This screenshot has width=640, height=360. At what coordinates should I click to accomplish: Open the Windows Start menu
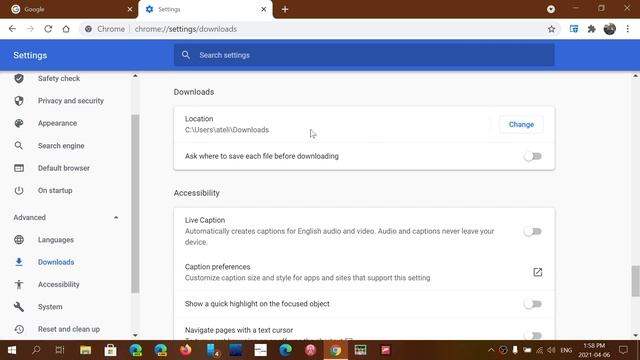pyautogui.click(x=12, y=350)
